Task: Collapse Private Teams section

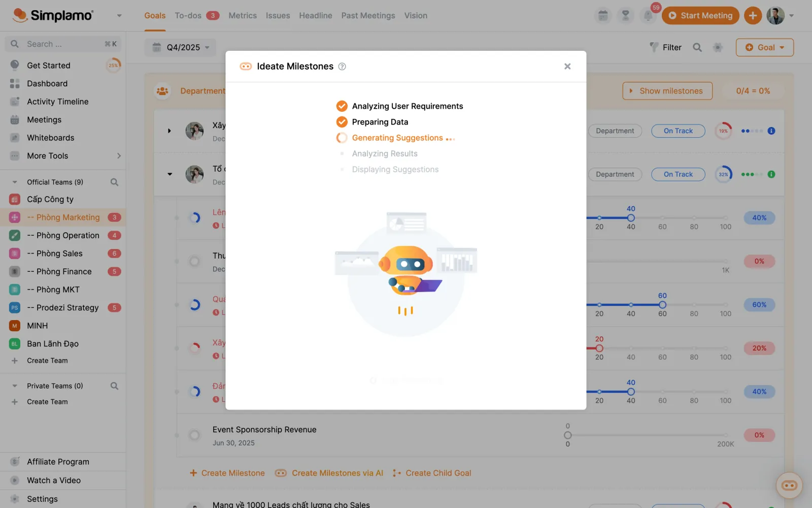Action: (15, 386)
